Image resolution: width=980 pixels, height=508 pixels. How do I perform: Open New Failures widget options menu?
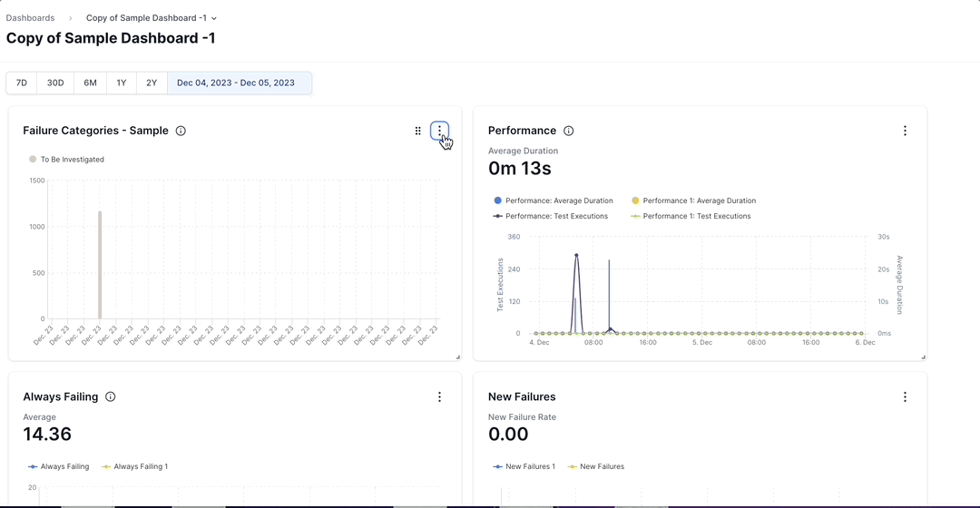(x=905, y=396)
